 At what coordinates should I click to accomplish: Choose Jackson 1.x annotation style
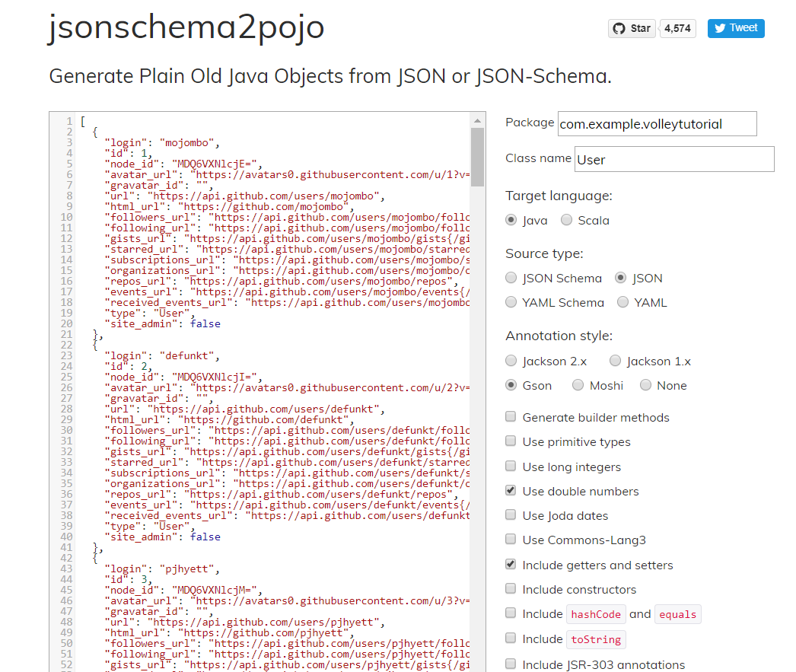[616, 361]
